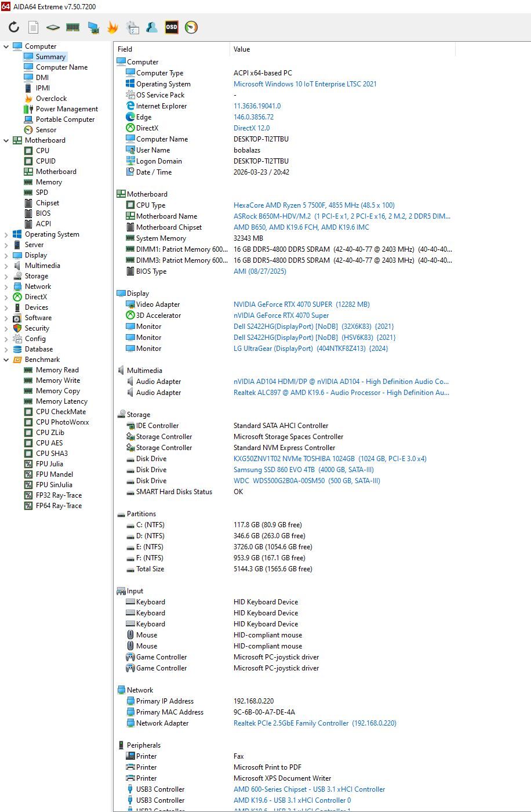Screen dimensions: 531x812
Task: Open SPD tree item
Action: (x=42, y=193)
